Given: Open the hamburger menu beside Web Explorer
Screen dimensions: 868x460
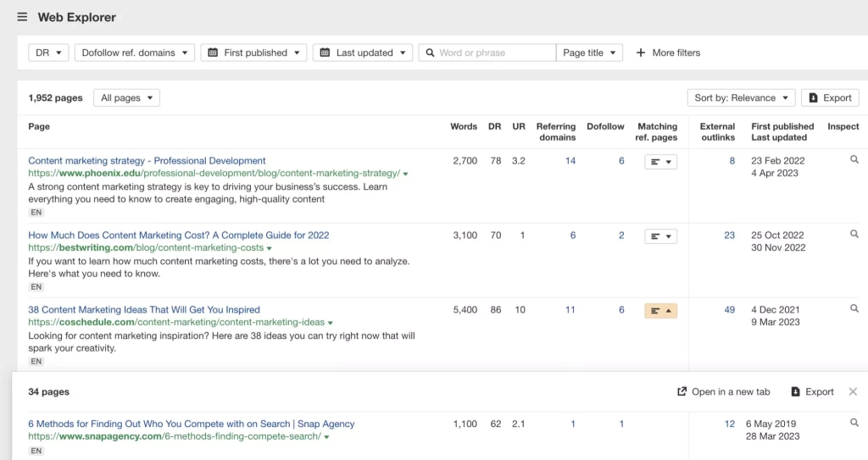Looking at the screenshot, I should click(x=22, y=17).
